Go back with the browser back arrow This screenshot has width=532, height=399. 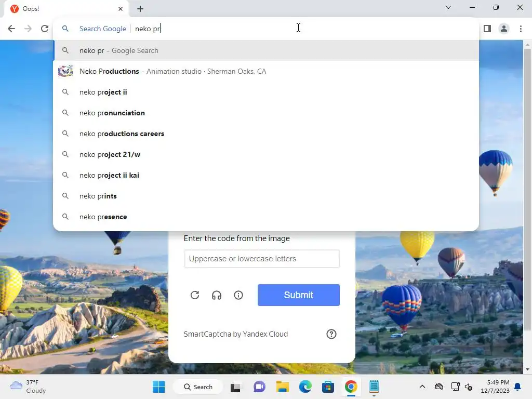click(x=11, y=29)
